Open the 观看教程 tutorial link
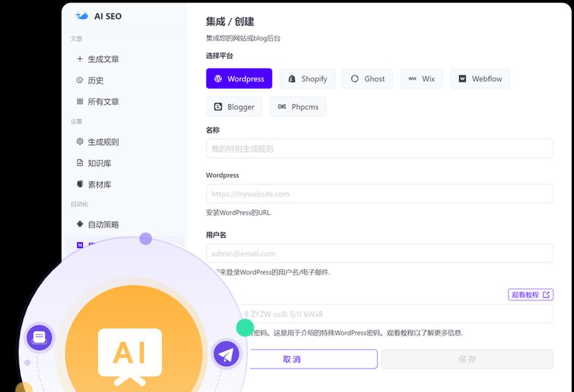 point(531,295)
